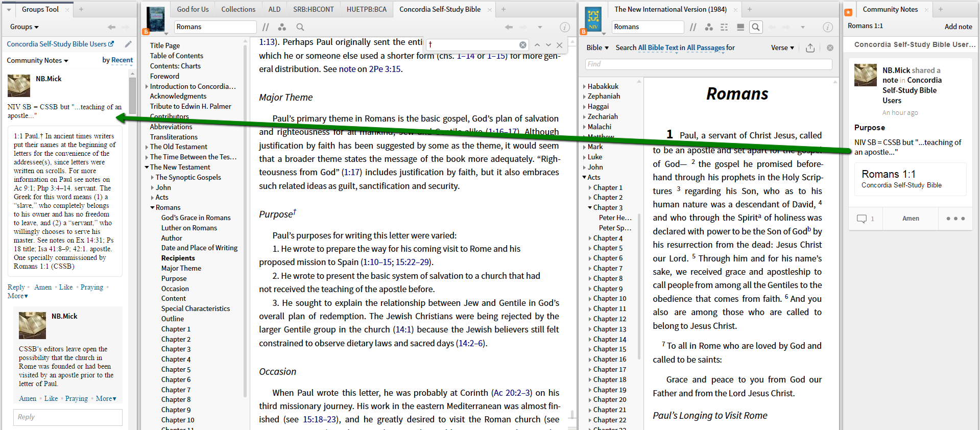Close the Groups Tool tab
The image size is (980, 430).
point(67,10)
